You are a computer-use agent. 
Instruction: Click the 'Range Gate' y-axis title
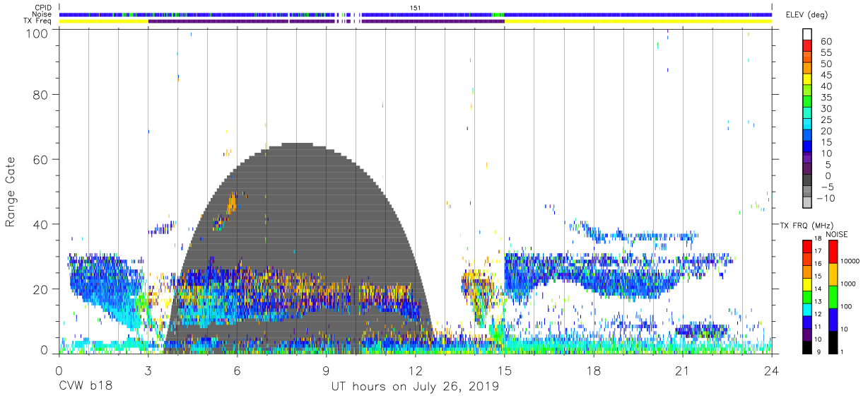pyautogui.click(x=11, y=192)
